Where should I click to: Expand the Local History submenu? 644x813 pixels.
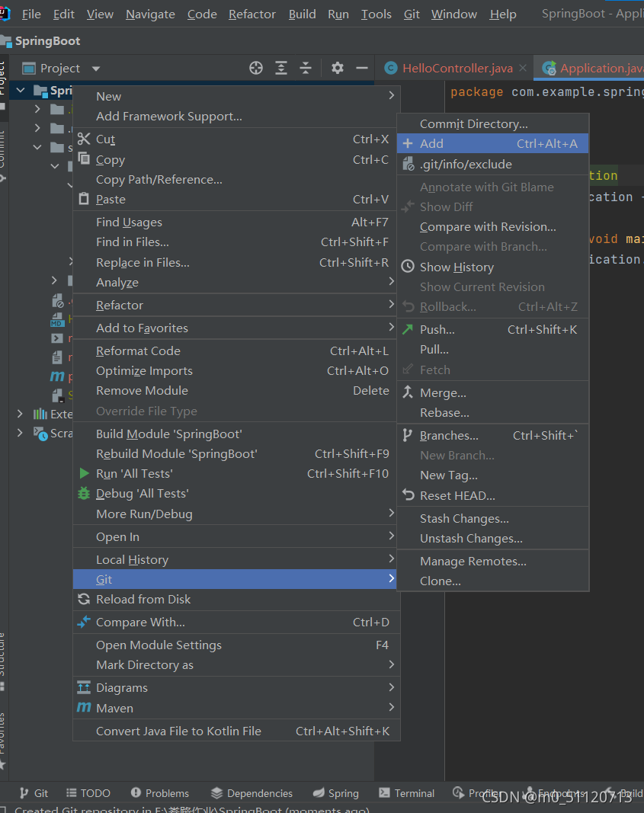(236, 559)
